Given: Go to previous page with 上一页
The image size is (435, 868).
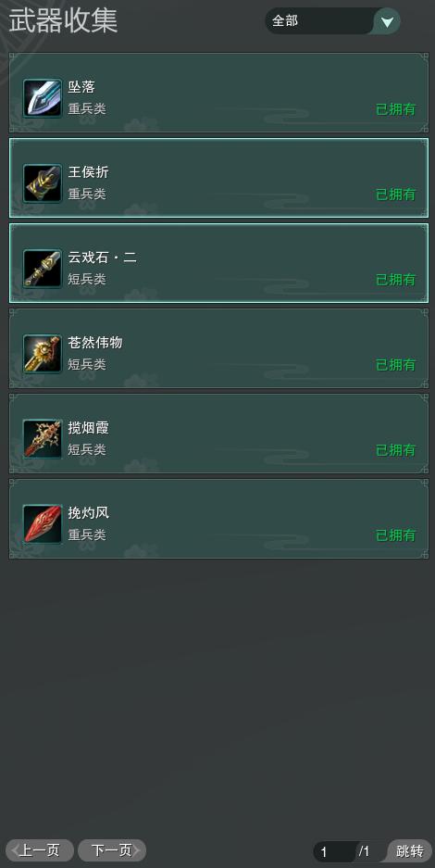Looking at the screenshot, I should tap(40, 850).
